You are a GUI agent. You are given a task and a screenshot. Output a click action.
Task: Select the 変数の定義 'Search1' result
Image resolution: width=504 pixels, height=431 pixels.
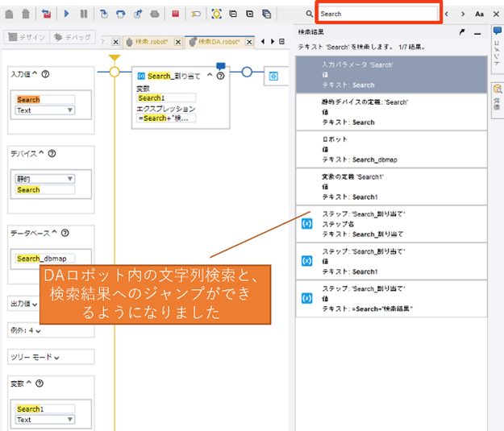pos(391,186)
